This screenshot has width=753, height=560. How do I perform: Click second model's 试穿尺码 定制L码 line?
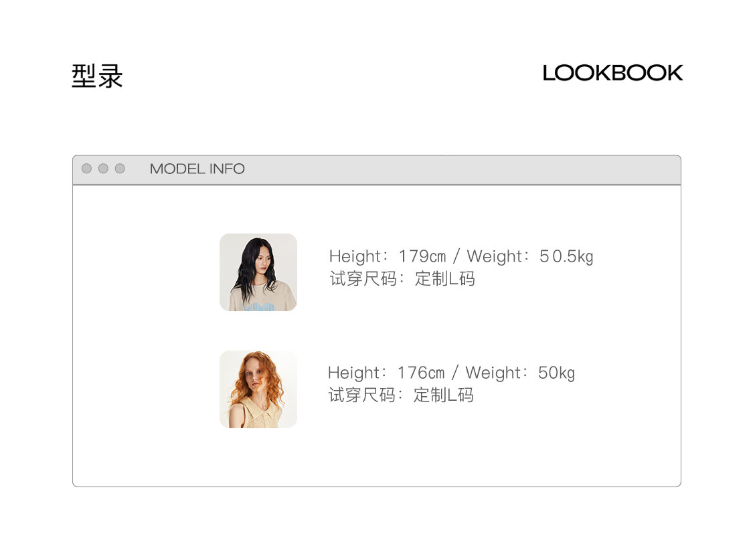click(x=401, y=395)
